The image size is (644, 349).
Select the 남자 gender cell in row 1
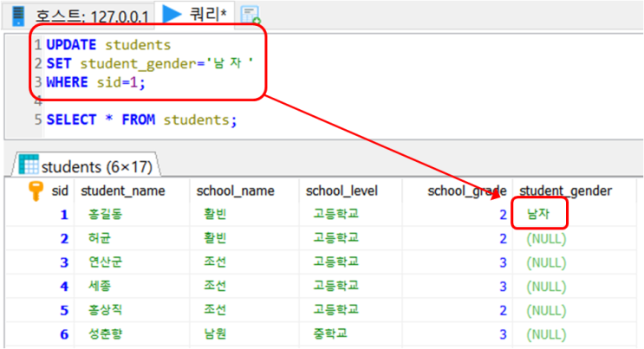point(538,214)
